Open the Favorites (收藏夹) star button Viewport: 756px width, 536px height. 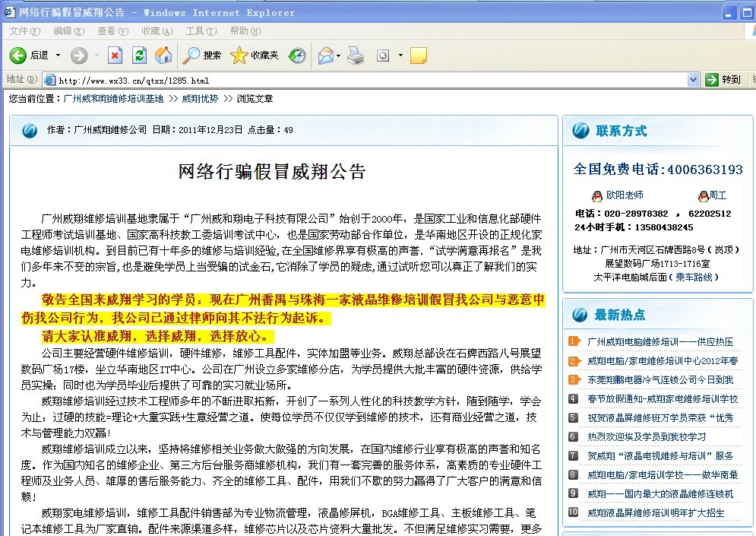(255, 56)
